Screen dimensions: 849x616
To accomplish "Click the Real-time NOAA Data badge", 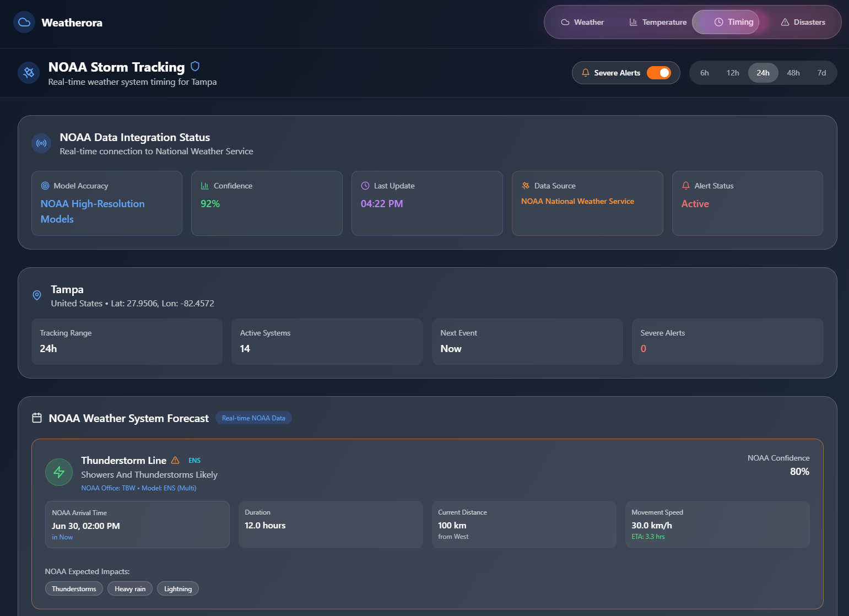I will coord(253,418).
